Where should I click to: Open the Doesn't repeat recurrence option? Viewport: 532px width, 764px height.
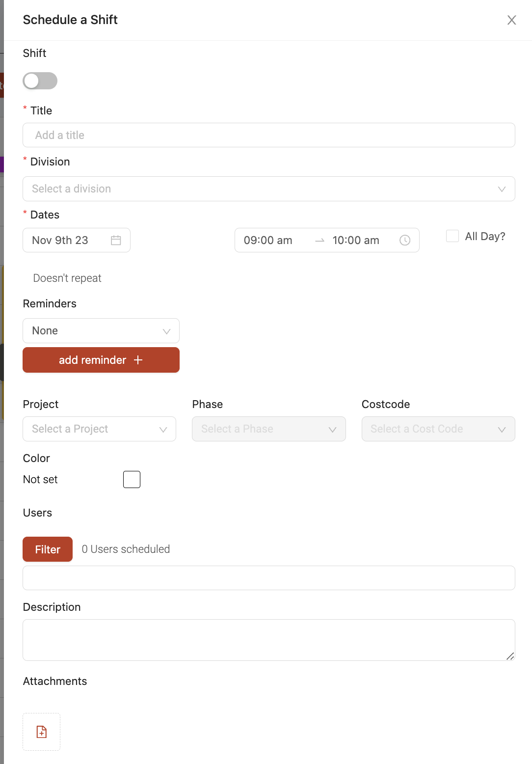point(67,278)
